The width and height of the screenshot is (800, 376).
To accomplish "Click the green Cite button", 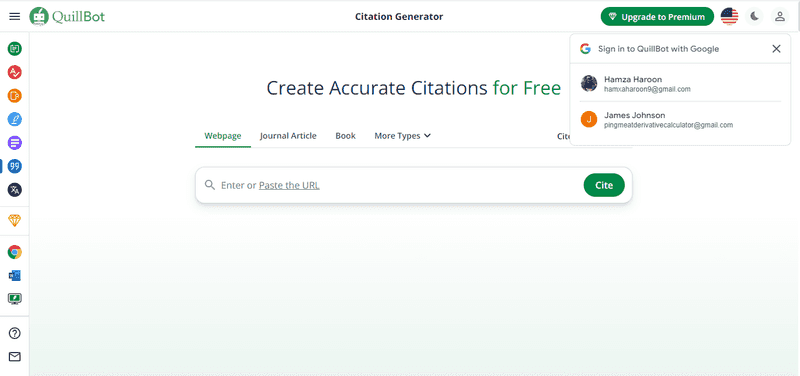I will pyautogui.click(x=604, y=185).
